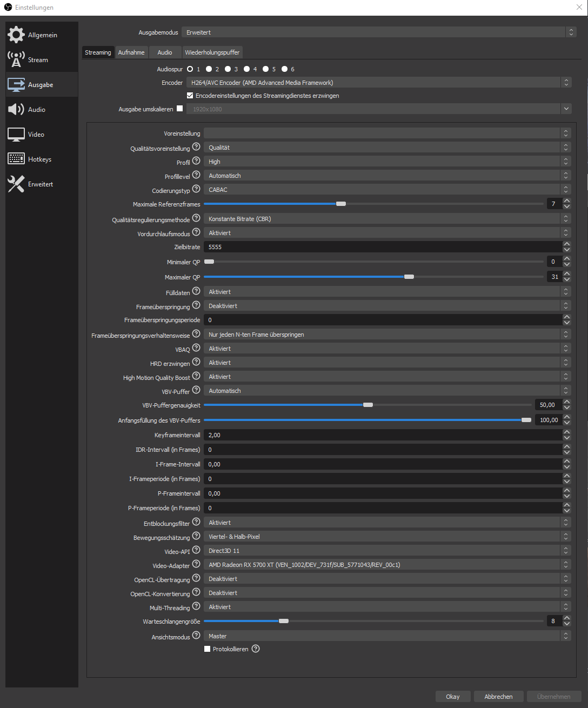Open Qualitätsvoreinstellung dropdown showing Qualität
Viewport: 588px width, 708px height.
387,147
